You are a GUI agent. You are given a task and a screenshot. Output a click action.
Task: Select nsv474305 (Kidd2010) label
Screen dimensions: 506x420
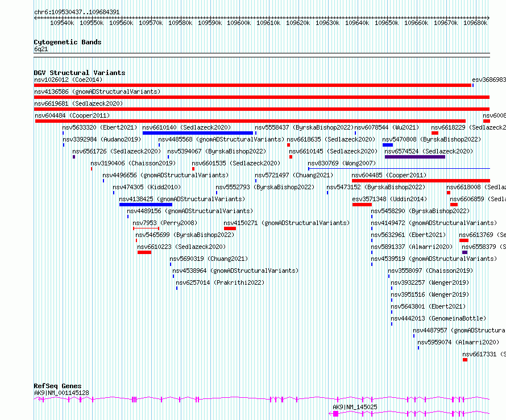pyautogui.click(x=147, y=187)
